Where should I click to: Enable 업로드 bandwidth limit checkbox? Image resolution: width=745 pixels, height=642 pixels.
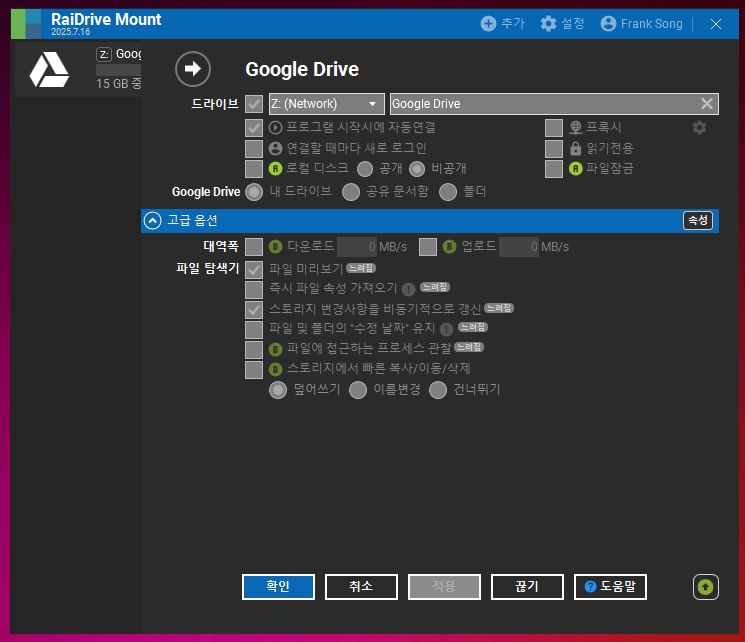pos(428,247)
